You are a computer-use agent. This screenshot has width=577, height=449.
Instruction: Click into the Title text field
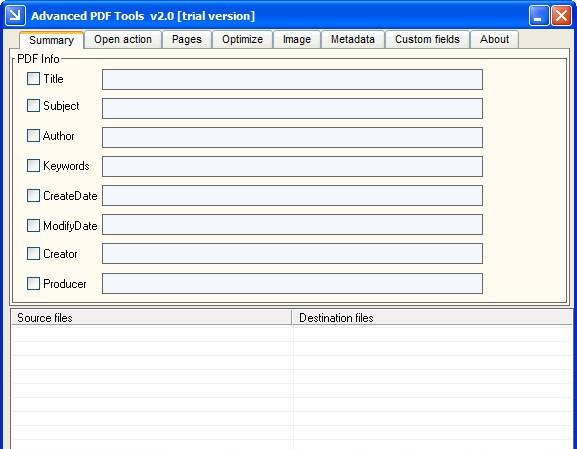point(293,79)
